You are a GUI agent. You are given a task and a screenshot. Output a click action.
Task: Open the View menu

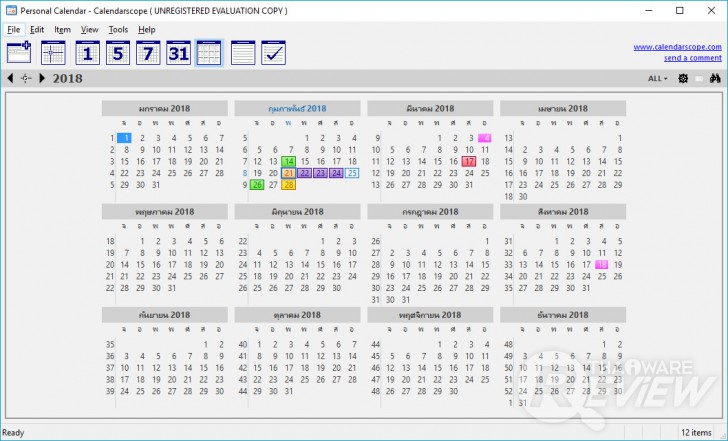90,30
